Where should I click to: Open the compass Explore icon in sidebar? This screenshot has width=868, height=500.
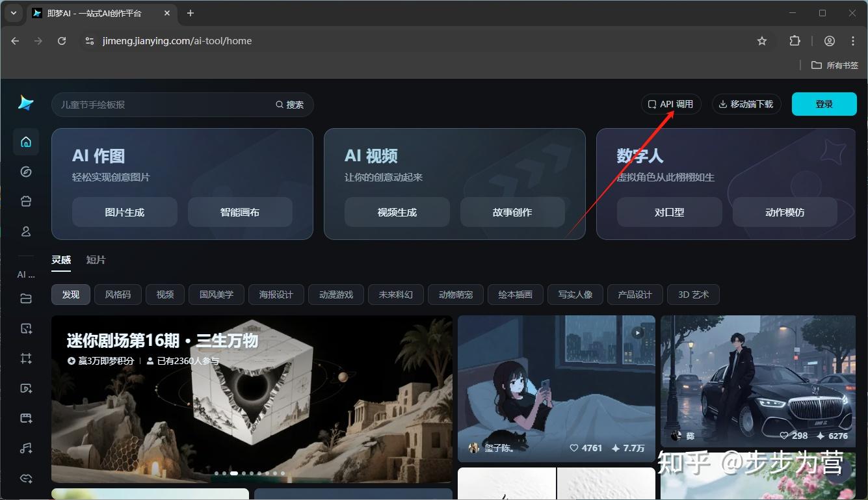pyautogui.click(x=26, y=172)
